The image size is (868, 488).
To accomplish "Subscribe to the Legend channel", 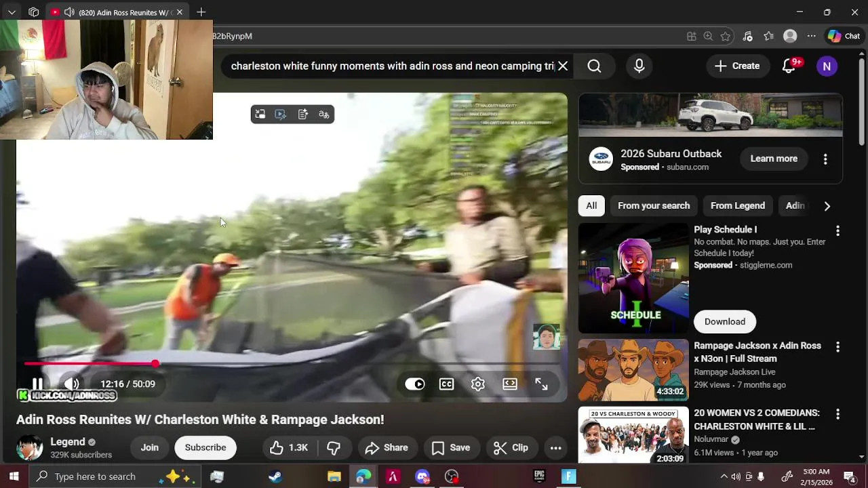I will point(205,447).
